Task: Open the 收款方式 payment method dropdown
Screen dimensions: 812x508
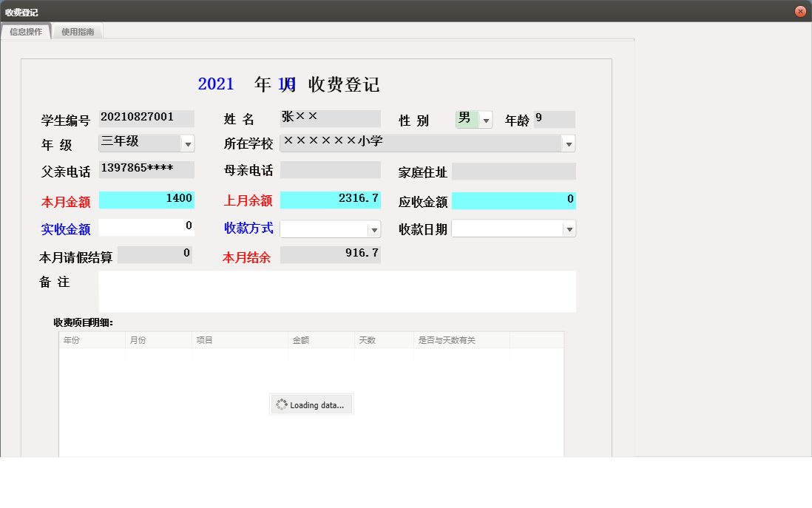Action: [x=374, y=228]
